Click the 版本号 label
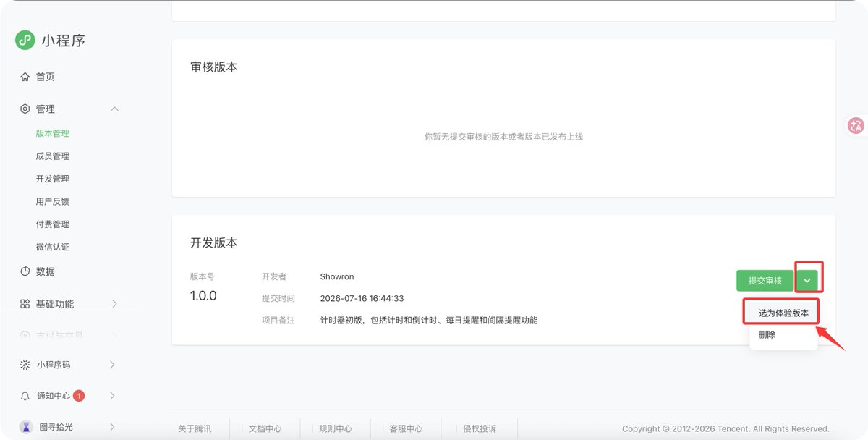The height and width of the screenshot is (440, 868). pyautogui.click(x=203, y=276)
